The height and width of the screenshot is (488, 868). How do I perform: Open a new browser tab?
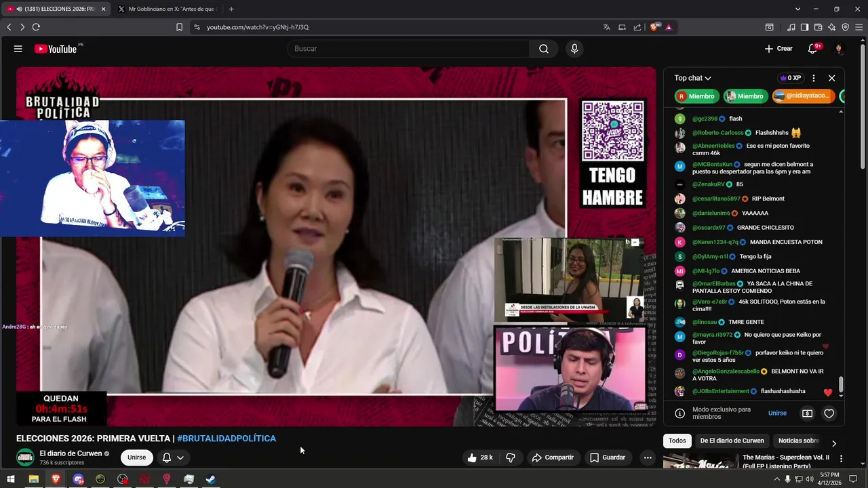(x=231, y=9)
